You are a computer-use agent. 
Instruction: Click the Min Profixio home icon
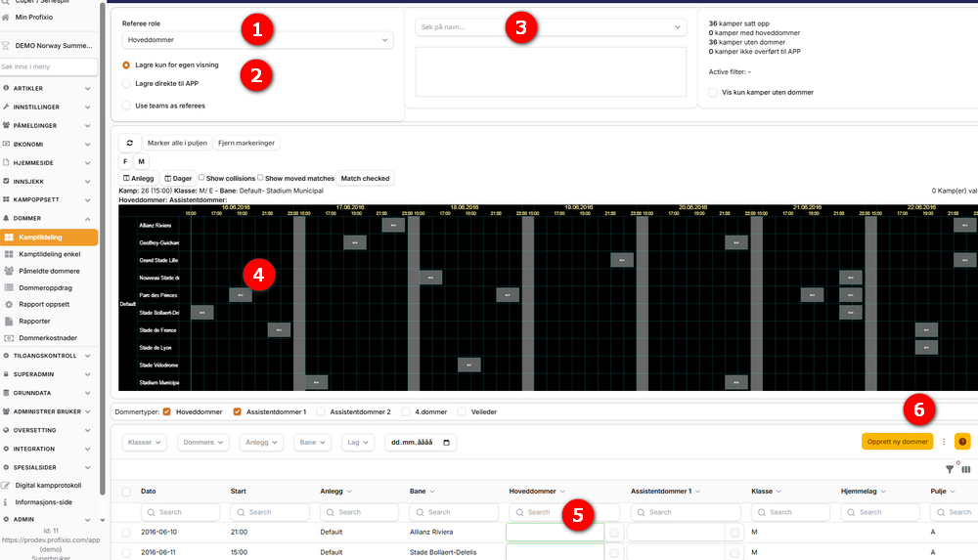click(x=6, y=17)
